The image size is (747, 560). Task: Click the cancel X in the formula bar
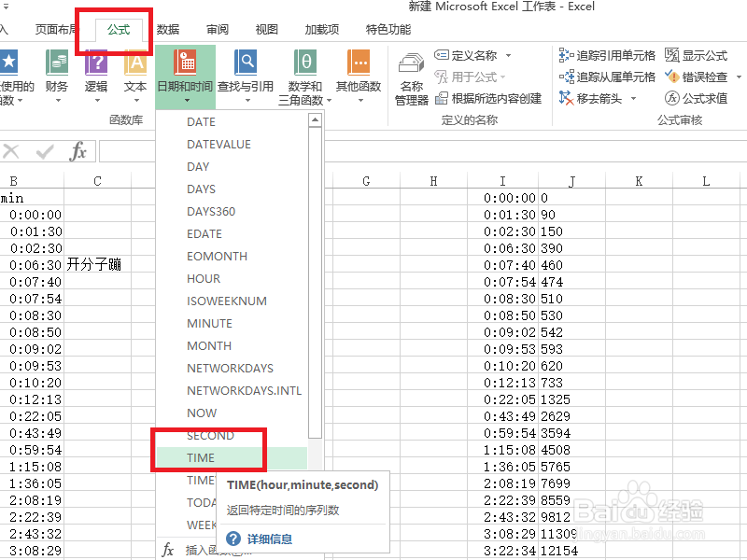[11, 152]
